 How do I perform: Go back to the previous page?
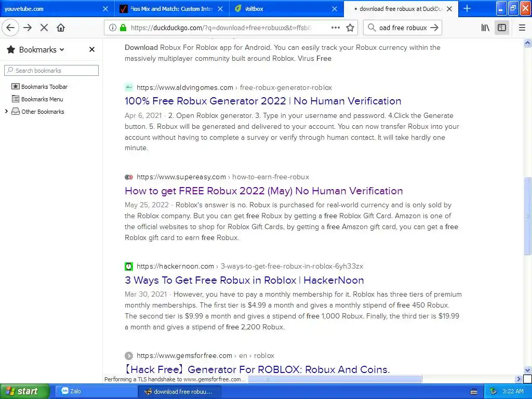pos(10,28)
